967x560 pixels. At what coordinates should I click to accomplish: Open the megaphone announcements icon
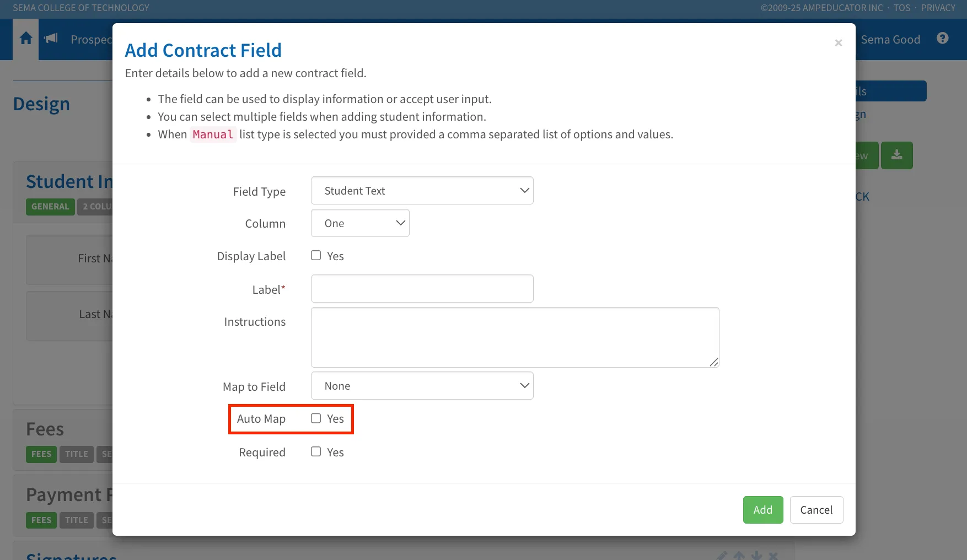pyautogui.click(x=51, y=39)
